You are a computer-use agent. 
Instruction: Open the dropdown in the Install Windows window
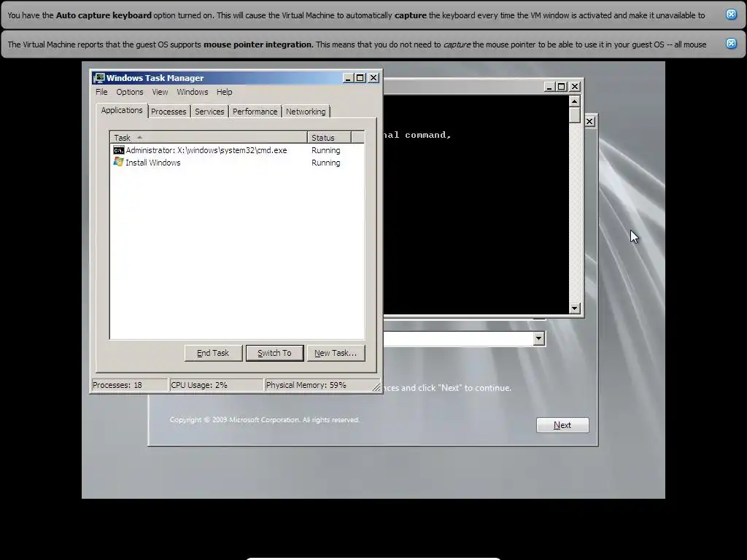[x=538, y=338]
